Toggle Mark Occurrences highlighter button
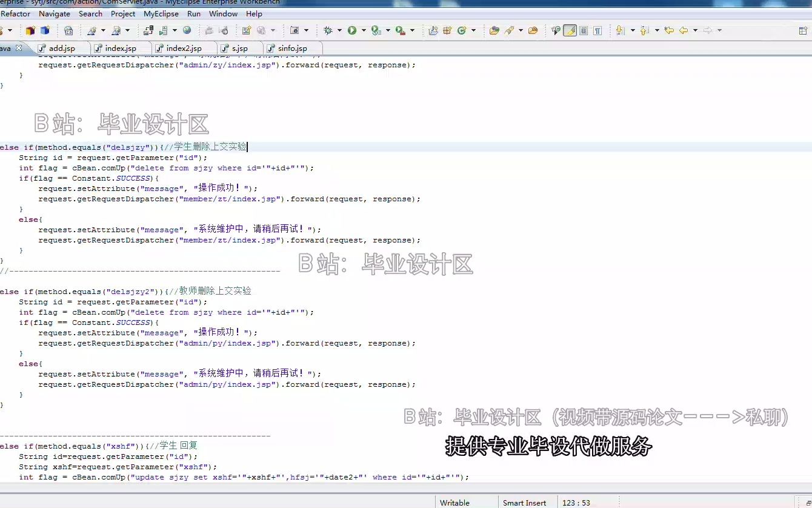This screenshot has height=508, width=812. point(570,30)
